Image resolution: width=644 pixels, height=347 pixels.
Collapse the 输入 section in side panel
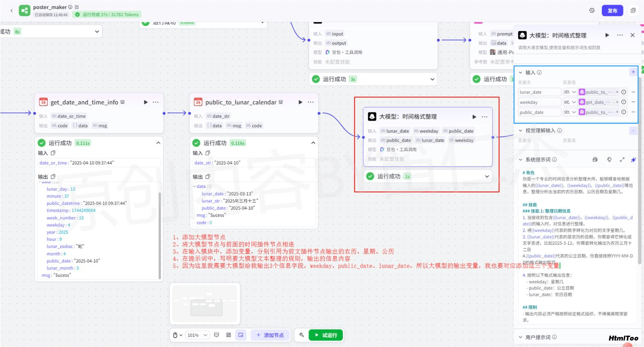[520, 72]
